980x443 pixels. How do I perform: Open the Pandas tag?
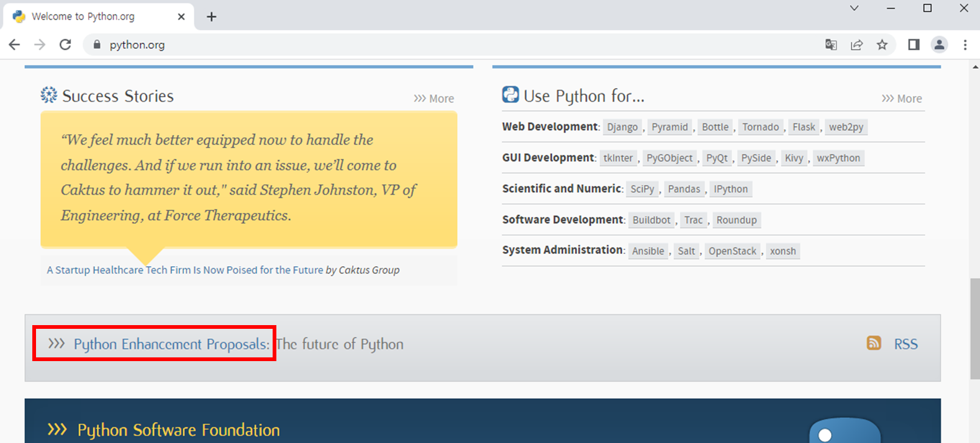click(684, 189)
